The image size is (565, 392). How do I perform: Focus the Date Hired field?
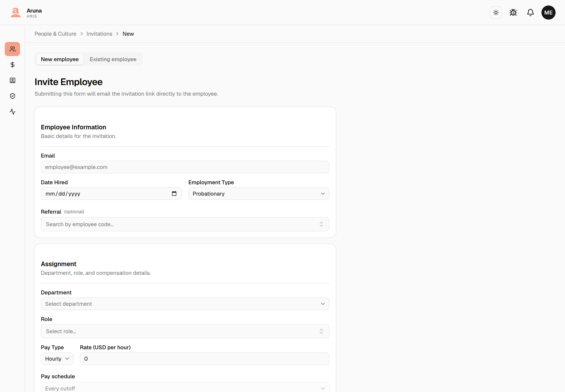pos(111,194)
